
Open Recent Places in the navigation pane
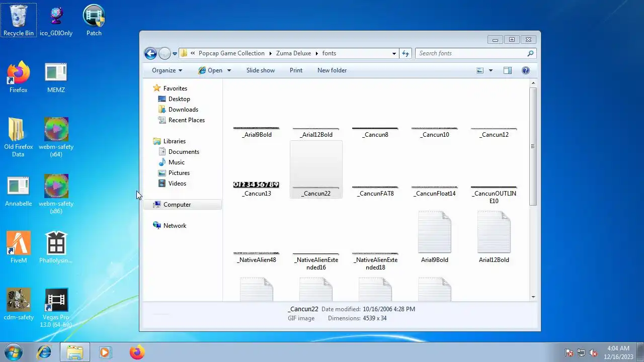coord(186,120)
